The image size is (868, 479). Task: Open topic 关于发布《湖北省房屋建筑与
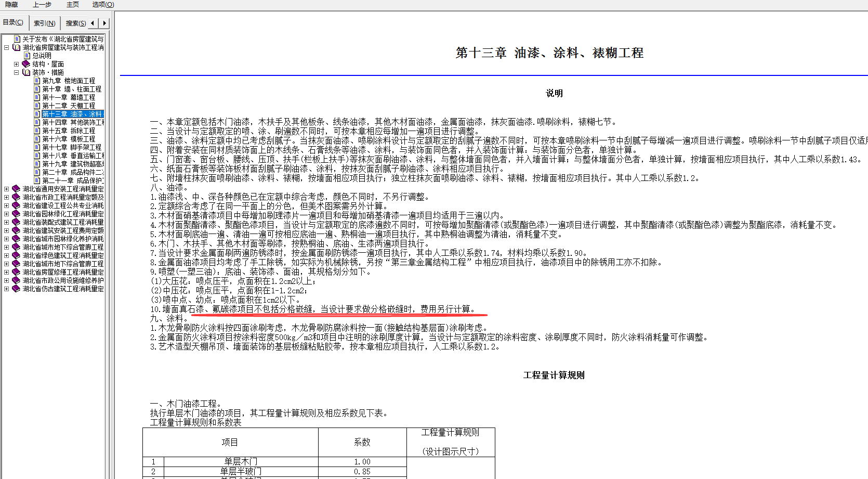(x=63, y=39)
